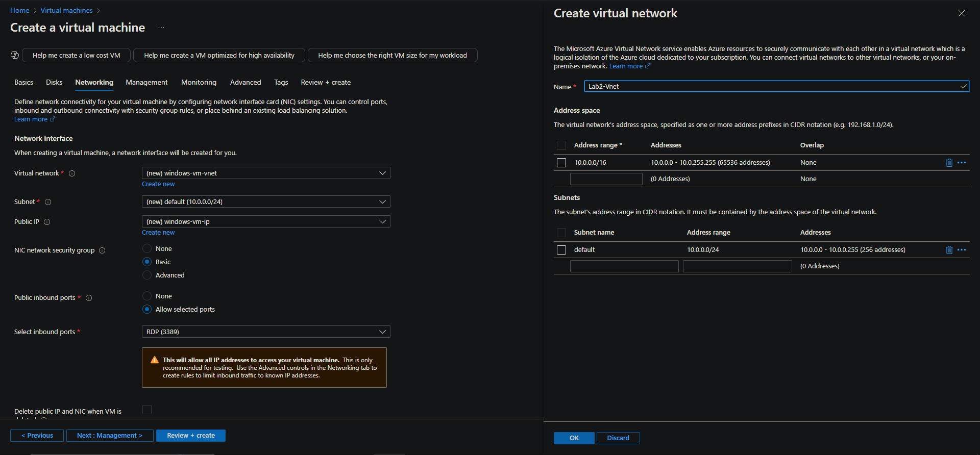Click the Public inbound ports info icon
This screenshot has height=455, width=980.
click(89, 298)
